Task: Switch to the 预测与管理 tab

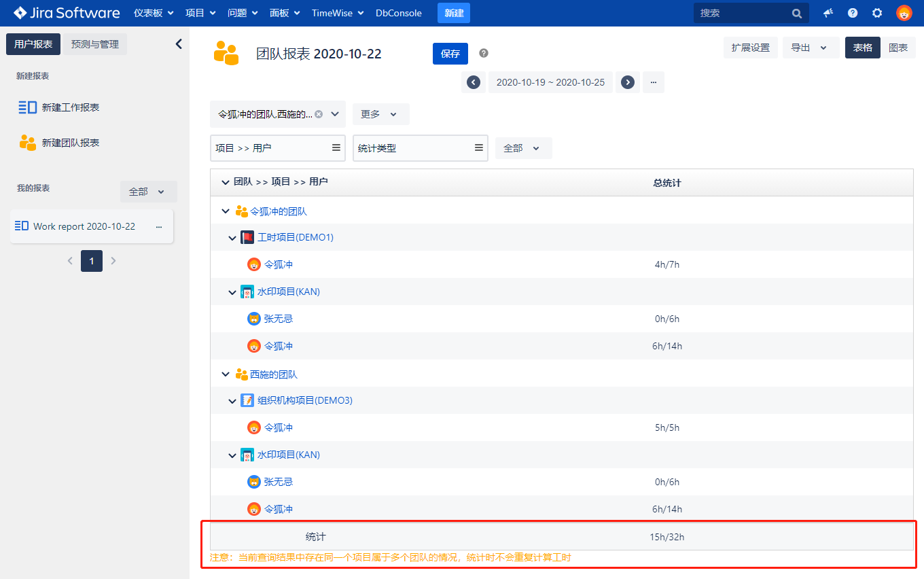Action: pos(95,44)
